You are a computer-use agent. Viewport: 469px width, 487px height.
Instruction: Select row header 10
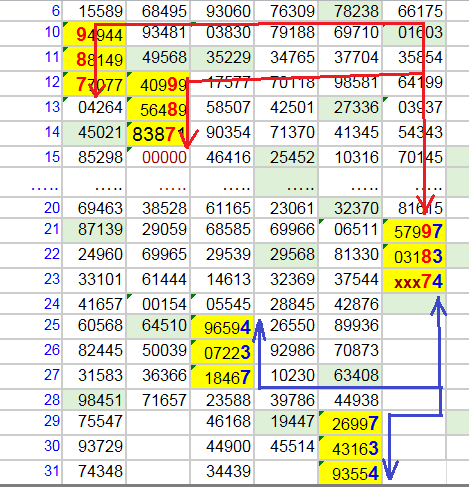[31, 33]
